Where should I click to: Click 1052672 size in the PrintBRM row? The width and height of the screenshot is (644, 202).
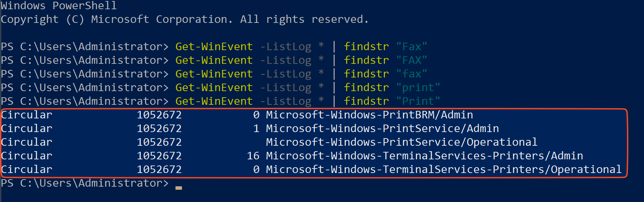(x=159, y=115)
